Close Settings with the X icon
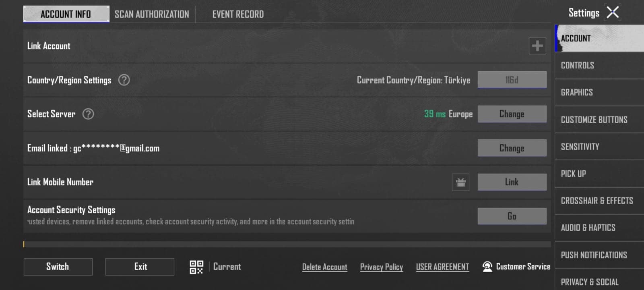The height and width of the screenshot is (290, 644). tap(613, 12)
